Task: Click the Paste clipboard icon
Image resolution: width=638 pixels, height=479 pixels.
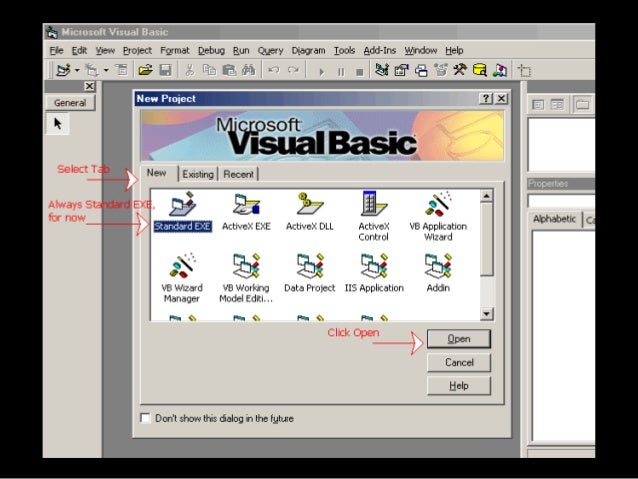Action: 229,70
